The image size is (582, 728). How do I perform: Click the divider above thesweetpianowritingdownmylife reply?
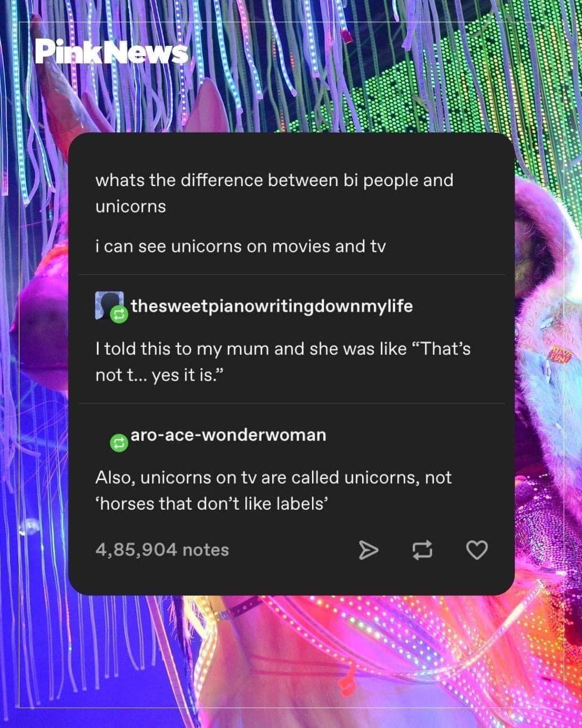(292, 274)
